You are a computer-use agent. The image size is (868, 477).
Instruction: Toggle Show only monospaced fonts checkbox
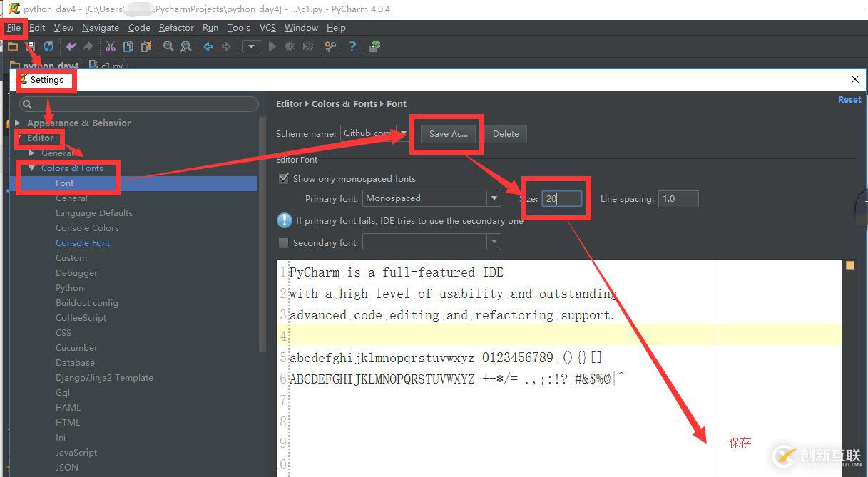pos(284,178)
